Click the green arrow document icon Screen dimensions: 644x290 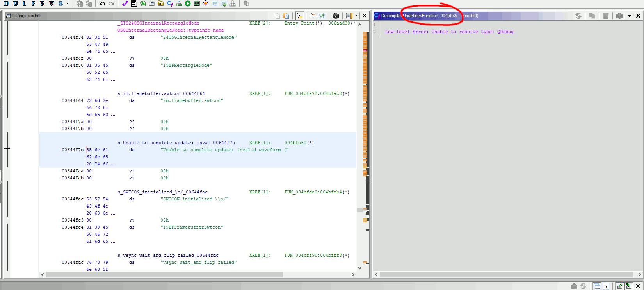(x=143, y=4)
